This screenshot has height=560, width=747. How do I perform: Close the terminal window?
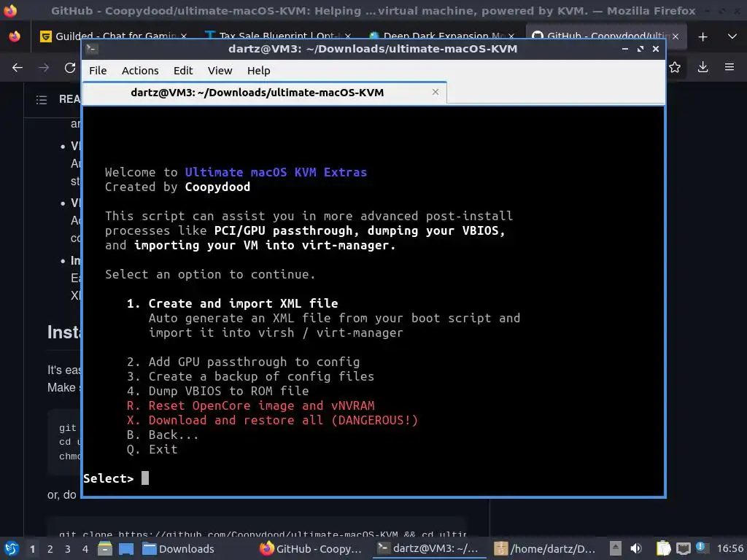click(x=656, y=49)
